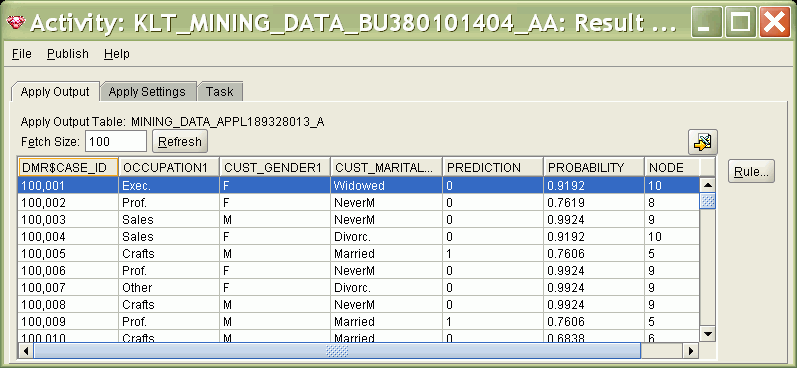Click vertical scrollbar down arrow
This screenshot has height=368, width=797.
[x=708, y=333]
